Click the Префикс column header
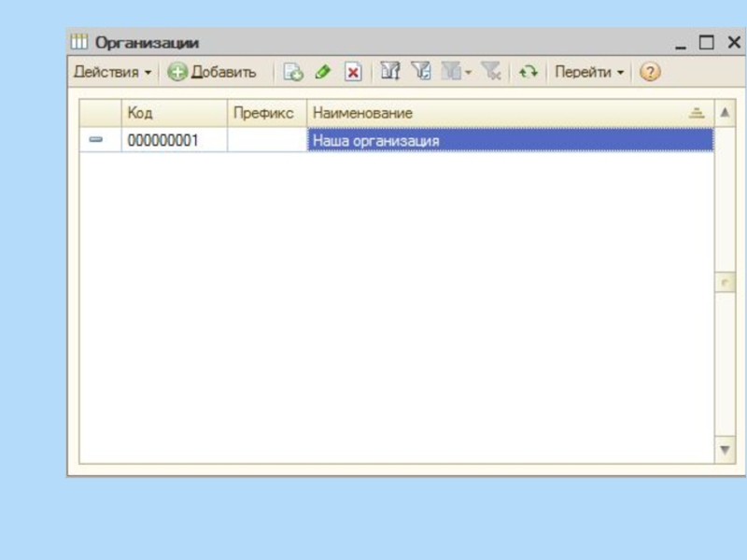 coord(266,113)
